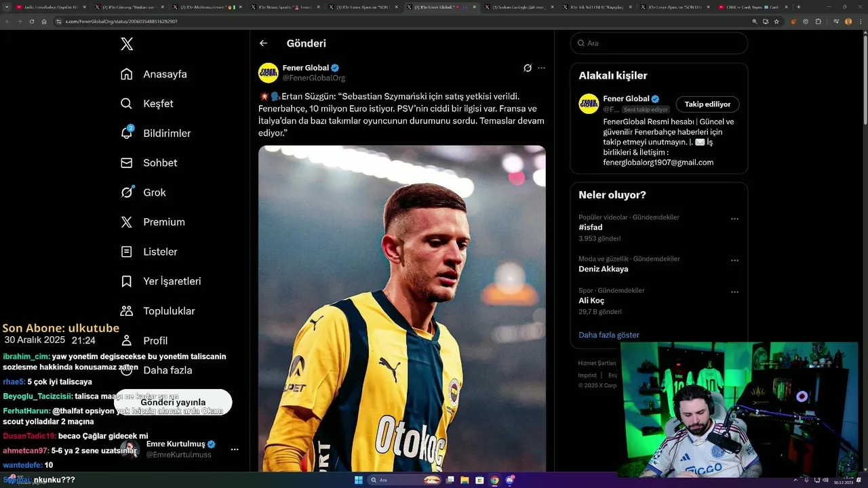Open Fener Global in Alakalı kişiler

(x=626, y=99)
